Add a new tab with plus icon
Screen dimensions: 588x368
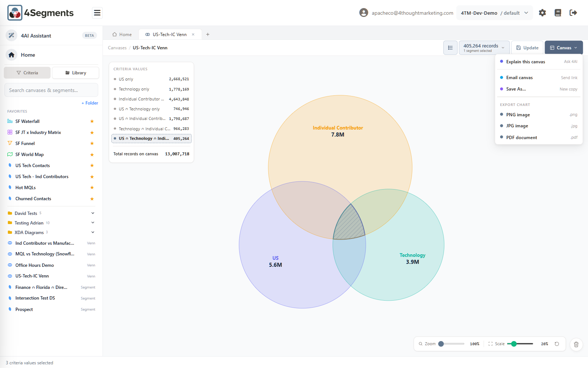tap(208, 34)
